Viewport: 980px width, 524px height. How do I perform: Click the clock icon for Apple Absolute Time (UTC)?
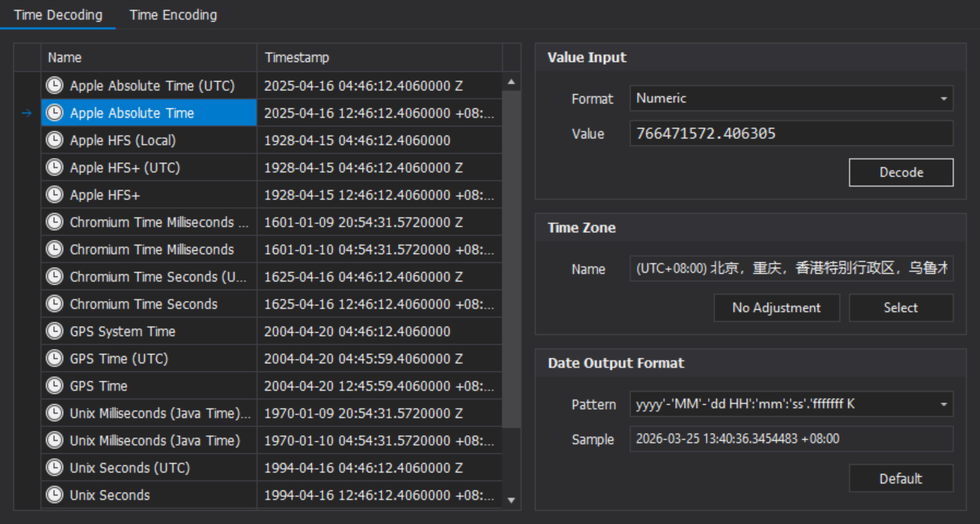pyautogui.click(x=55, y=86)
